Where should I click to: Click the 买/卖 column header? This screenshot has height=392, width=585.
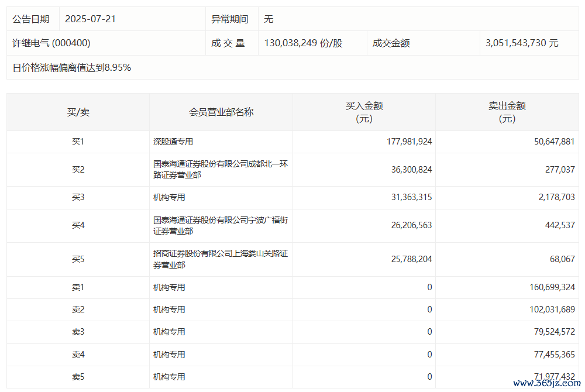78,112
